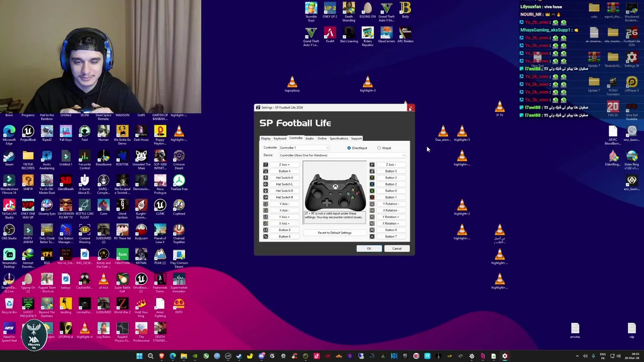Image resolution: width=644 pixels, height=362 pixels.
Task: Click the Button 7 mapping field
Action: pyautogui.click(x=390, y=236)
